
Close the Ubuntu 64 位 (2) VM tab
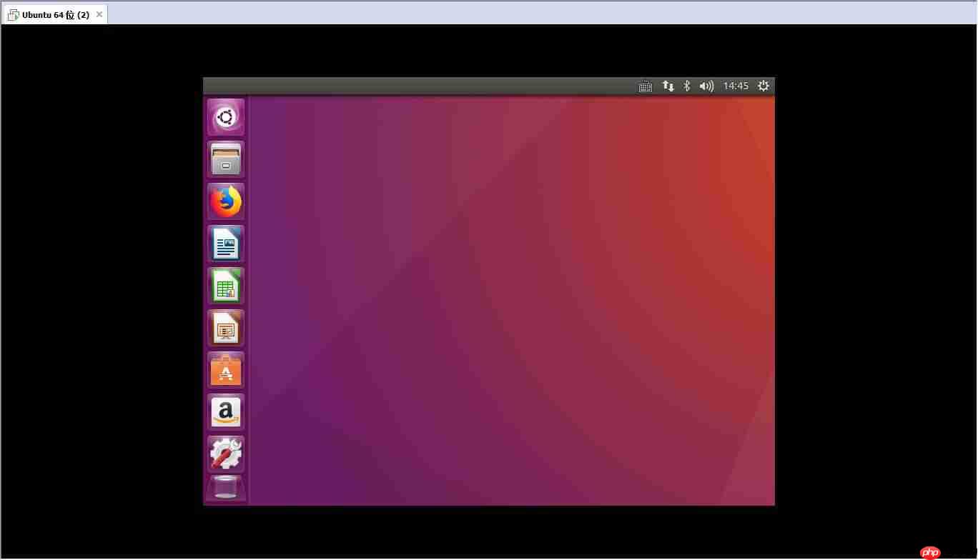[x=99, y=15]
